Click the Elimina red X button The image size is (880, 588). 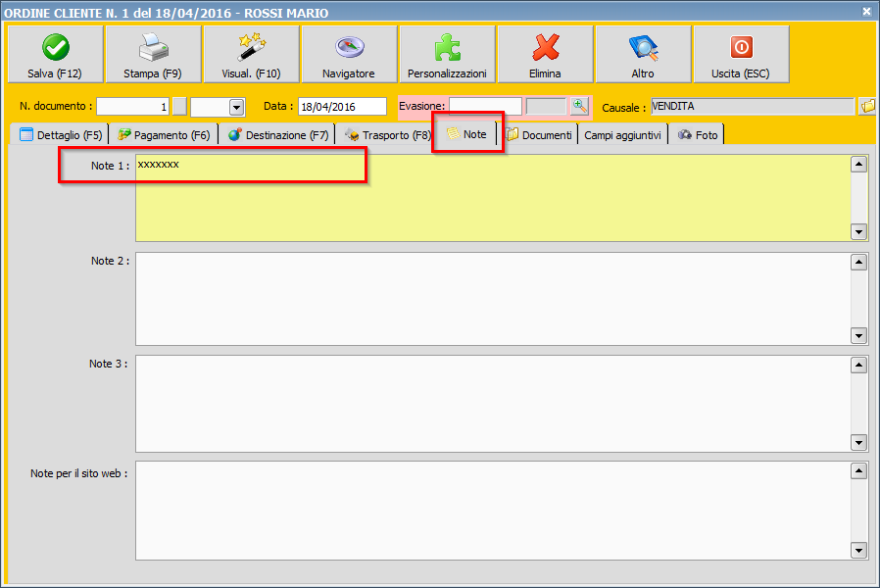click(545, 55)
